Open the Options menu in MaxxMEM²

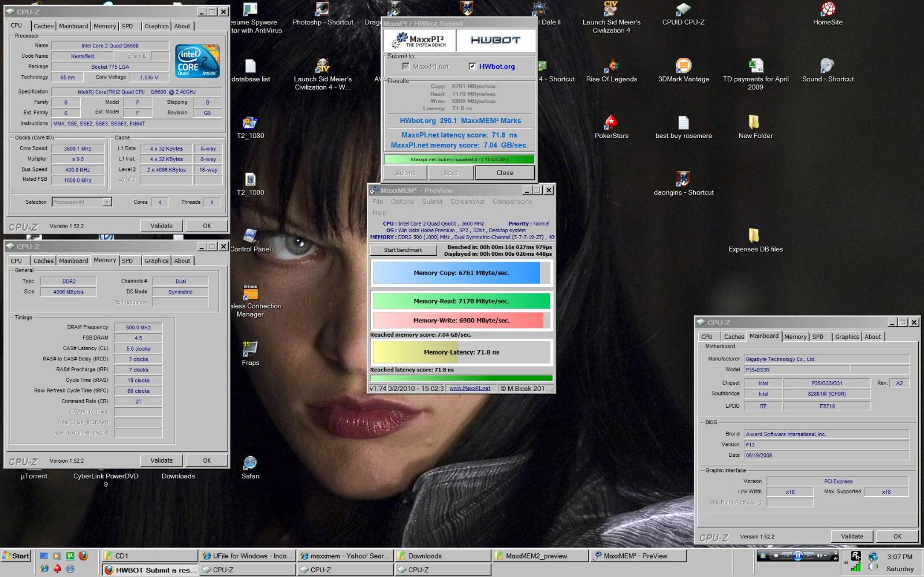click(x=403, y=202)
